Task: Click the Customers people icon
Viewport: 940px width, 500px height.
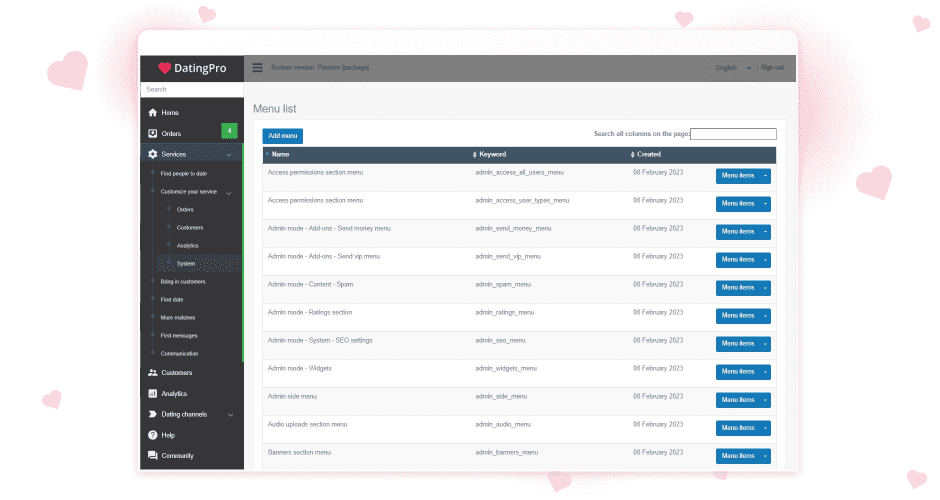Action: click(152, 373)
